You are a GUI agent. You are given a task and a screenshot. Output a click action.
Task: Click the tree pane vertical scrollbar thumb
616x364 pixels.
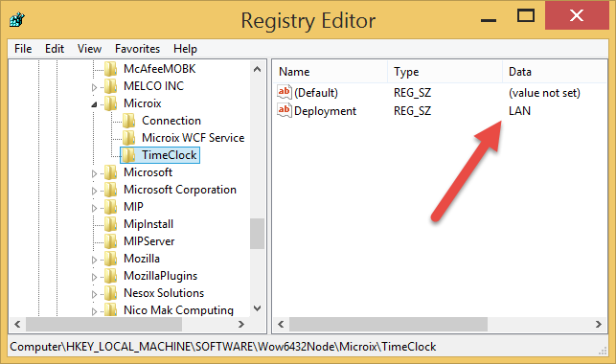coord(258,233)
